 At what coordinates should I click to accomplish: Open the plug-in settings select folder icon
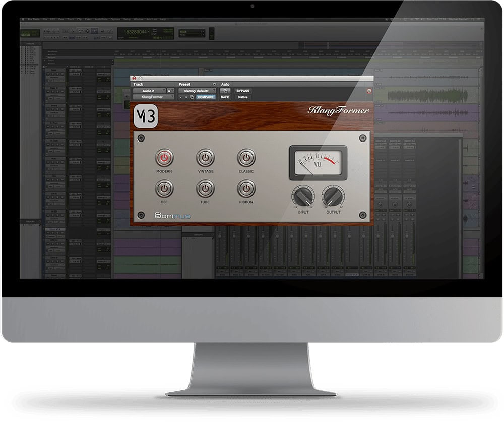192,97
